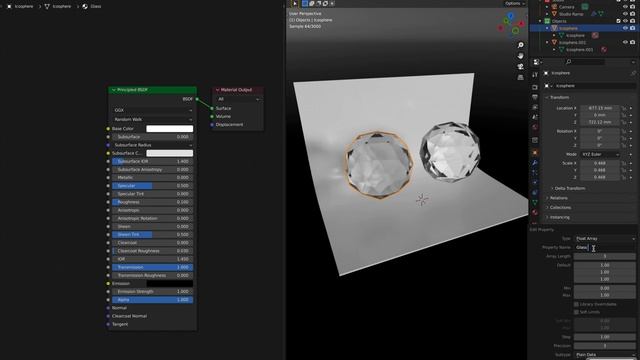Collapse the Transform panel
Viewport: 640px width, 360px height.
559,98
